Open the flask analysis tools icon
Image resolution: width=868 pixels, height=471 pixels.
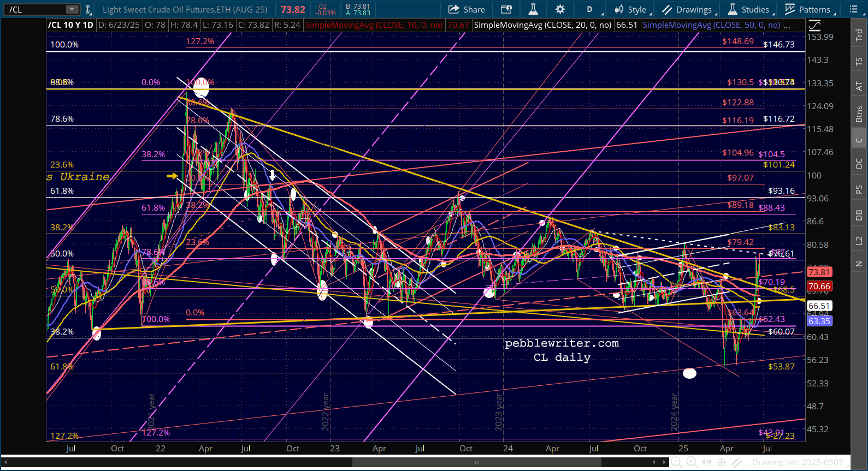tap(533, 9)
